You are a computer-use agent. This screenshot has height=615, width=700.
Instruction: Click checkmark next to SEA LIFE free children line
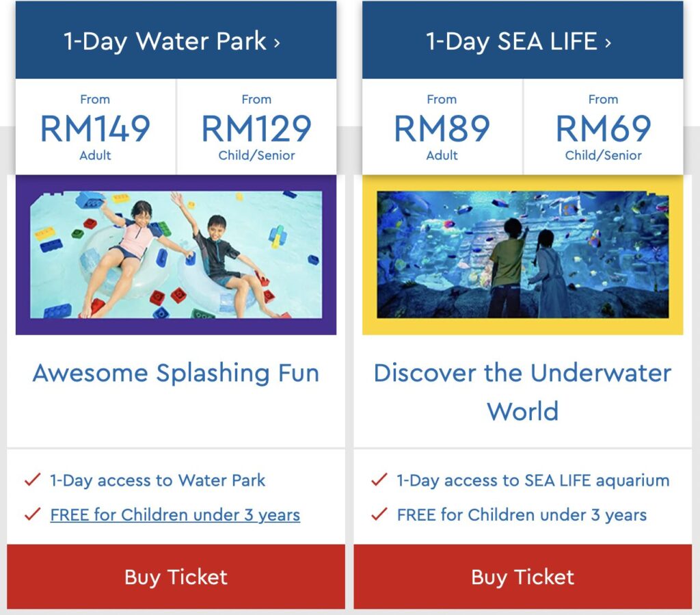379,514
